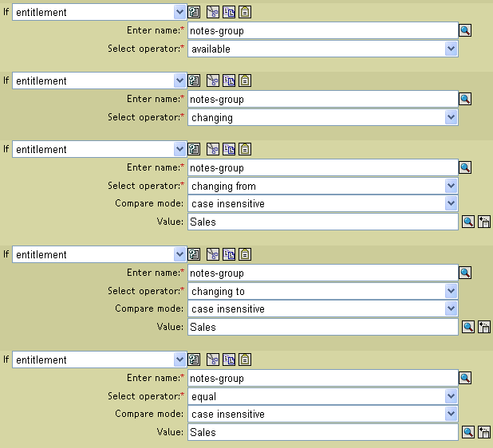493x448 pixels.
Task: Expand the 'changing from' operator dropdown
Action: [x=452, y=187]
